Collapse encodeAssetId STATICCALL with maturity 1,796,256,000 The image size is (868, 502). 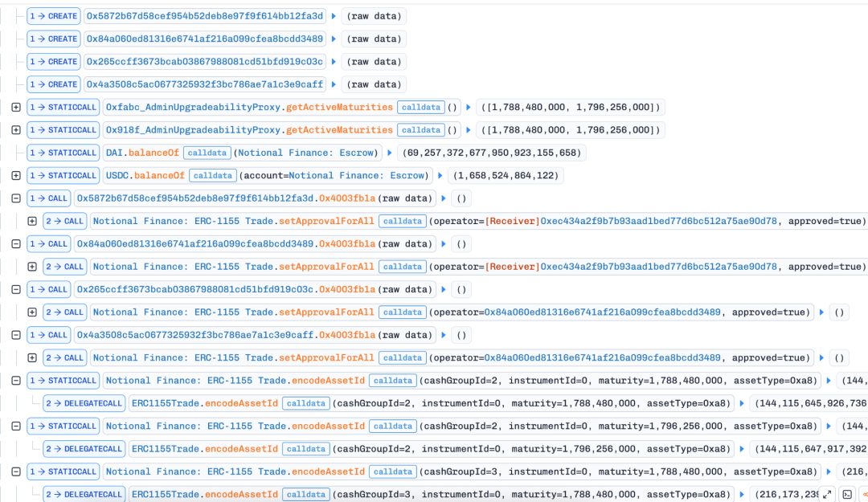[16, 426]
